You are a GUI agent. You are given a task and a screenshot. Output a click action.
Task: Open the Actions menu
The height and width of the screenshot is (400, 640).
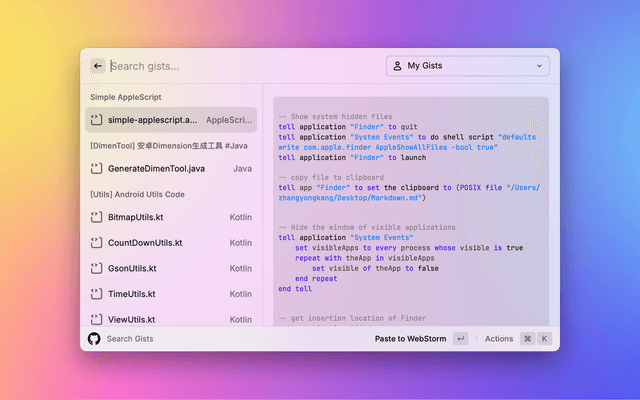[499, 339]
